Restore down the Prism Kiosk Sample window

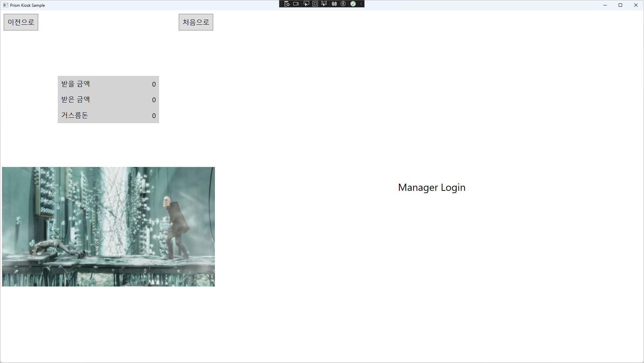click(620, 5)
